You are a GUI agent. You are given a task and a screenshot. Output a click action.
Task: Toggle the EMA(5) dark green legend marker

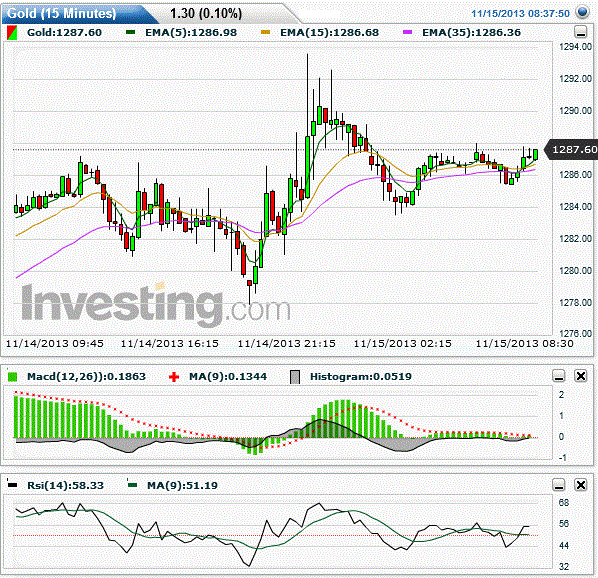(131, 32)
